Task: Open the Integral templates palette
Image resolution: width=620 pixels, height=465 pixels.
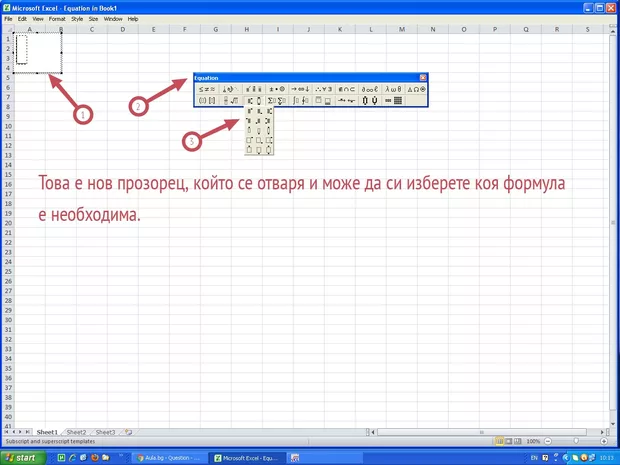Action: [x=300, y=101]
